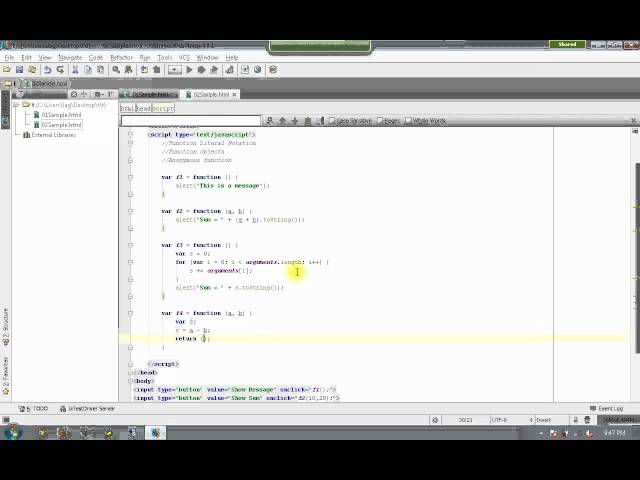
Task: Open the run configuration dropdown
Action: pos(175,70)
